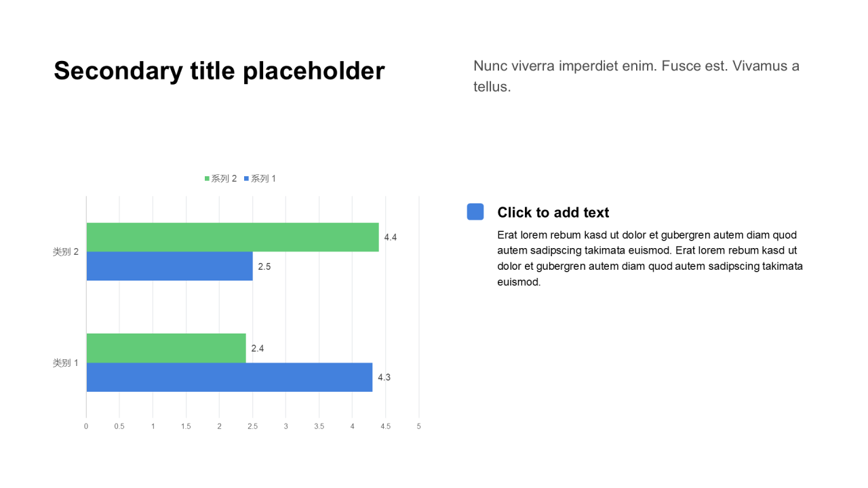Click the 系列 1 legend label

(264, 179)
